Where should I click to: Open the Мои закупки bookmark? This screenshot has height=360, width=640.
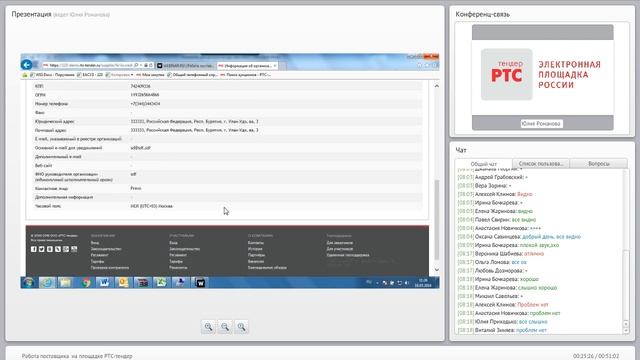(x=150, y=75)
